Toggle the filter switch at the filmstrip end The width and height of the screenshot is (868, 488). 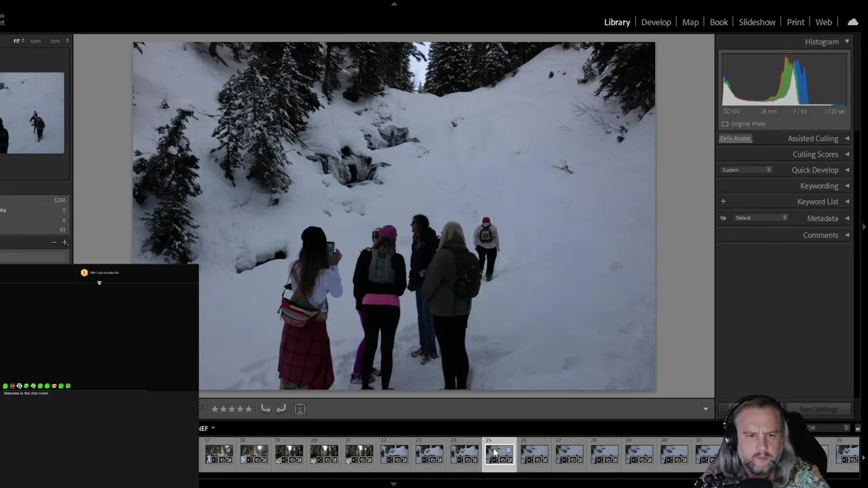(x=857, y=428)
